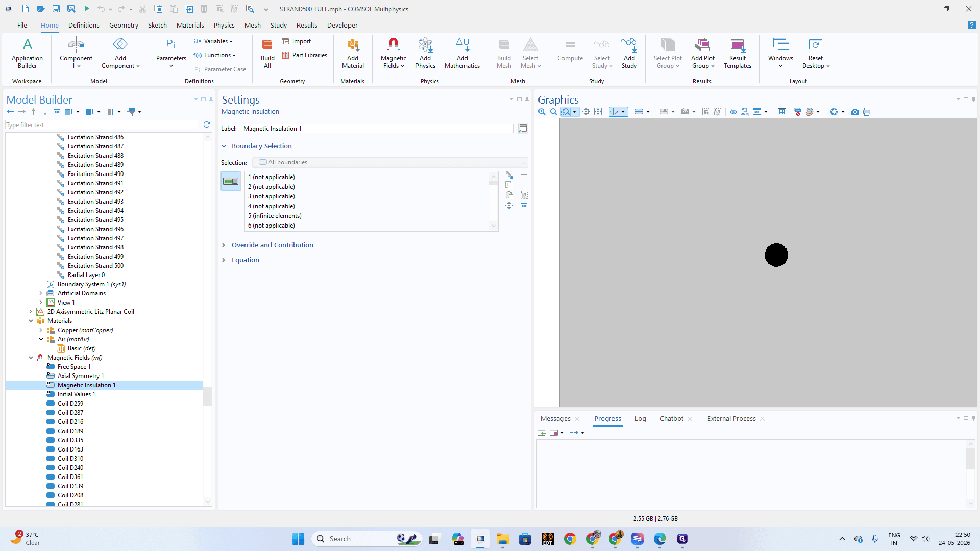Click the Build All geometry icon
Viewport: 980px width, 551px height.
[x=267, y=53]
